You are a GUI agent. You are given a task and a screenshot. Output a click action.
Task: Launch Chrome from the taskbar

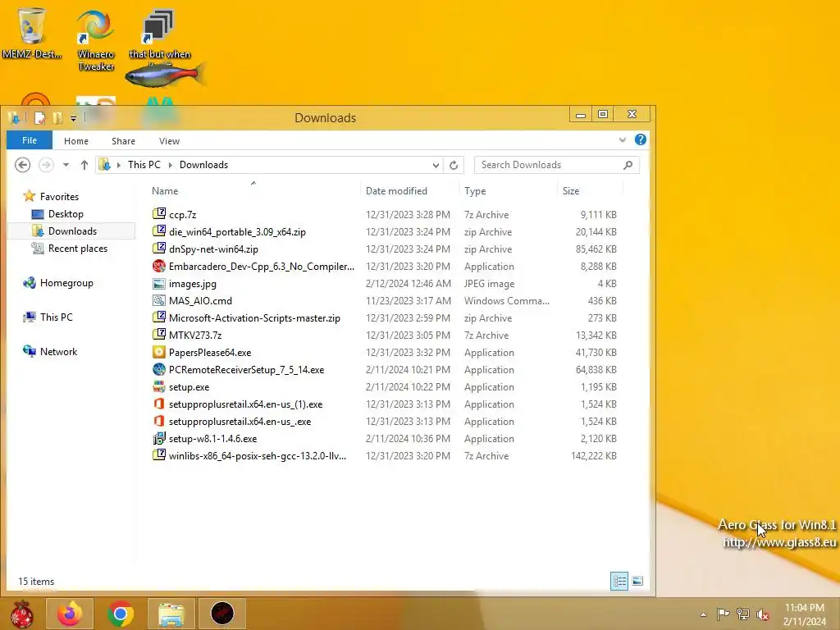pyautogui.click(x=121, y=614)
